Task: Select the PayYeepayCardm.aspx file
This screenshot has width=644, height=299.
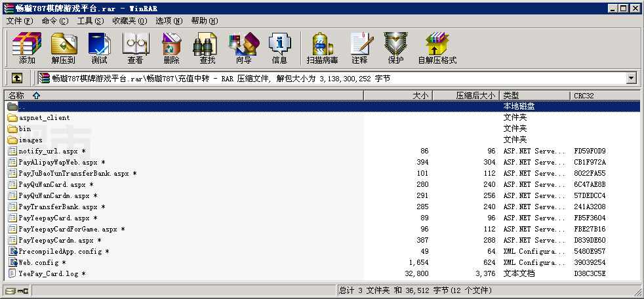Action: coord(60,240)
